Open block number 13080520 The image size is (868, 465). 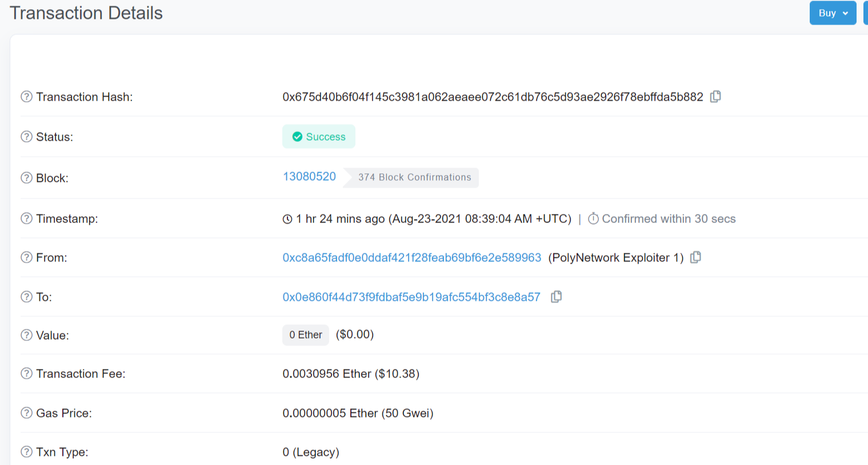(309, 177)
